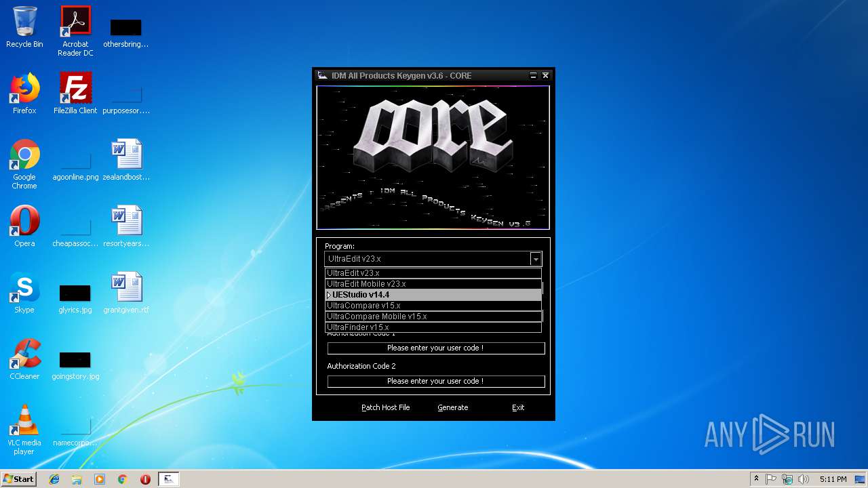Viewport: 868px width, 488px height.
Task: Click the Generate button
Action: pos(453,407)
